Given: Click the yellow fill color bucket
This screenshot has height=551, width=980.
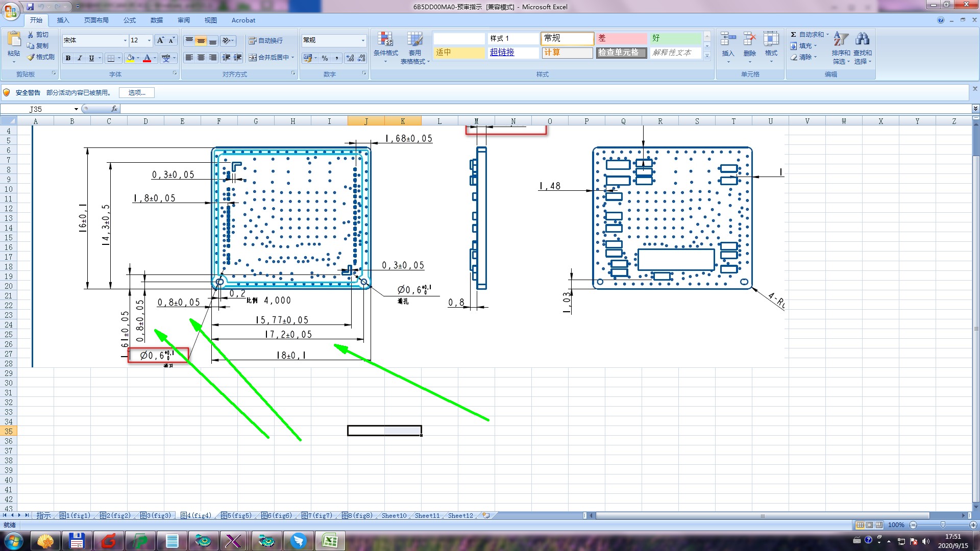Looking at the screenshot, I should [x=130, y=58].
